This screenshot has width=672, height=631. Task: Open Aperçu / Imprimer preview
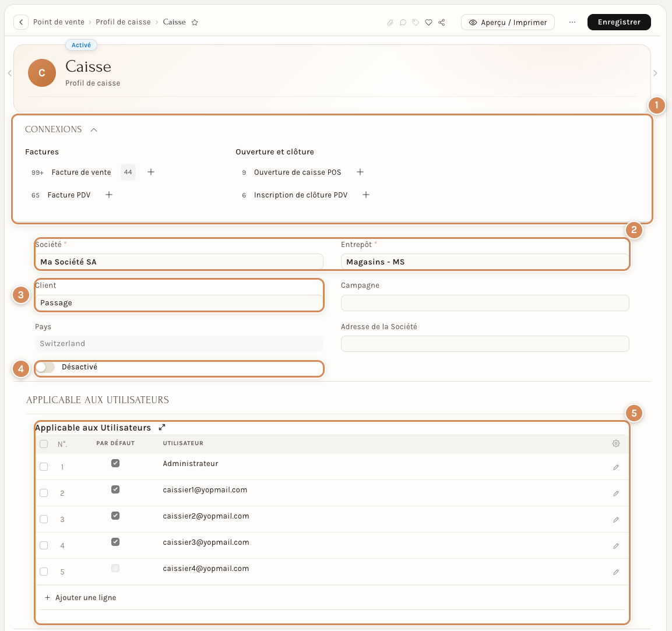pos(508,22)
